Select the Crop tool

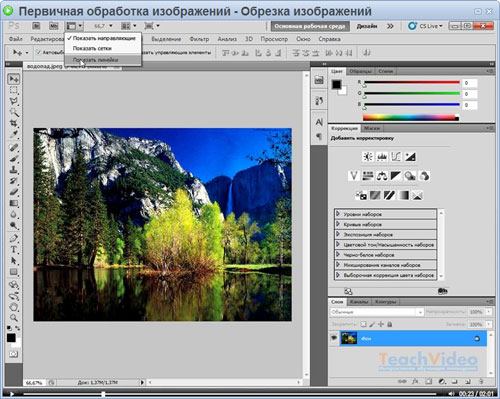pos(14,123)
